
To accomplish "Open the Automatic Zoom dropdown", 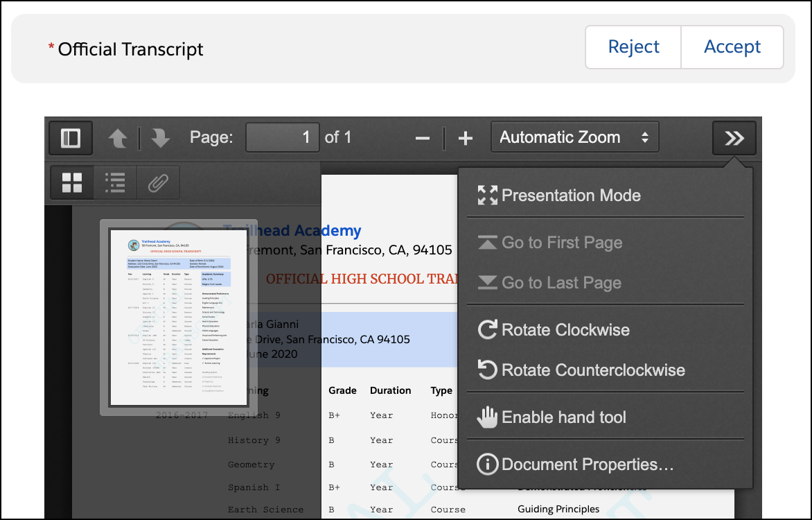I will 574,137.
